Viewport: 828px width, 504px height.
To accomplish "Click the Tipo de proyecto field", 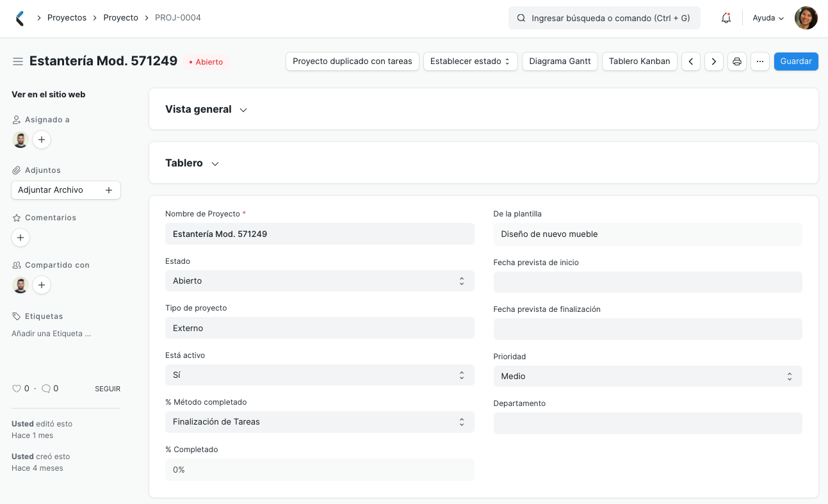I will click(x=320, y=328).
